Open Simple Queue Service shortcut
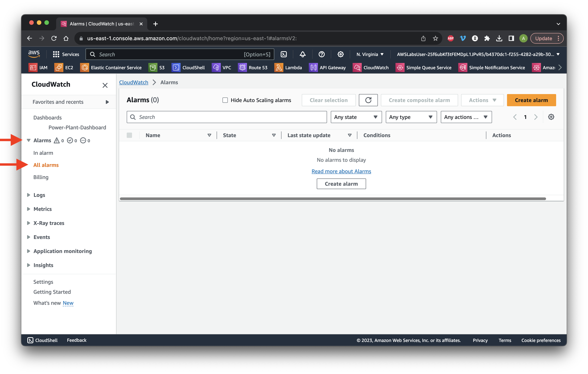Image resolution: width=588 pixels, height=374 pixels. 424,68
